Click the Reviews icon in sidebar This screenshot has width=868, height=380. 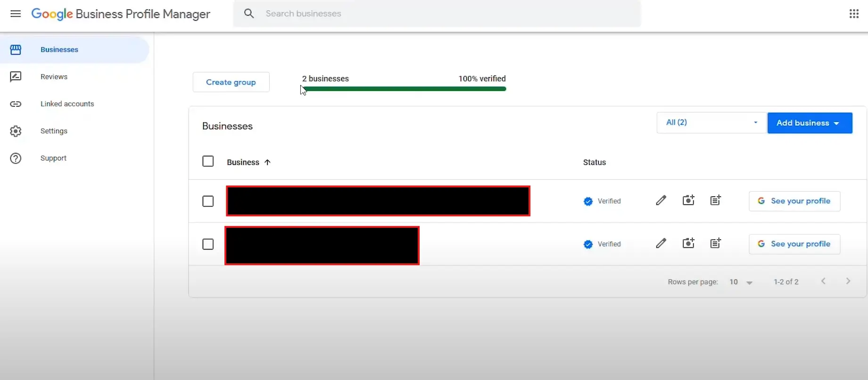point(16,77)
